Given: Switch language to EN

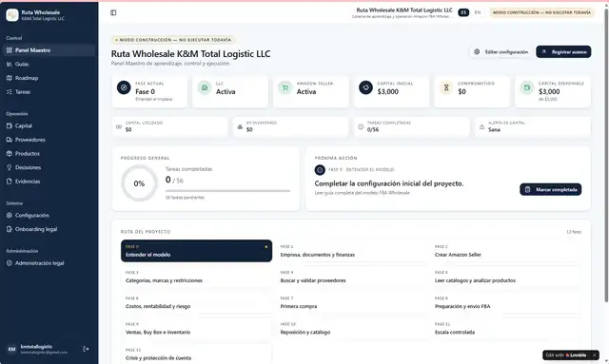Looking at the screenshot, I should (478, 12).
